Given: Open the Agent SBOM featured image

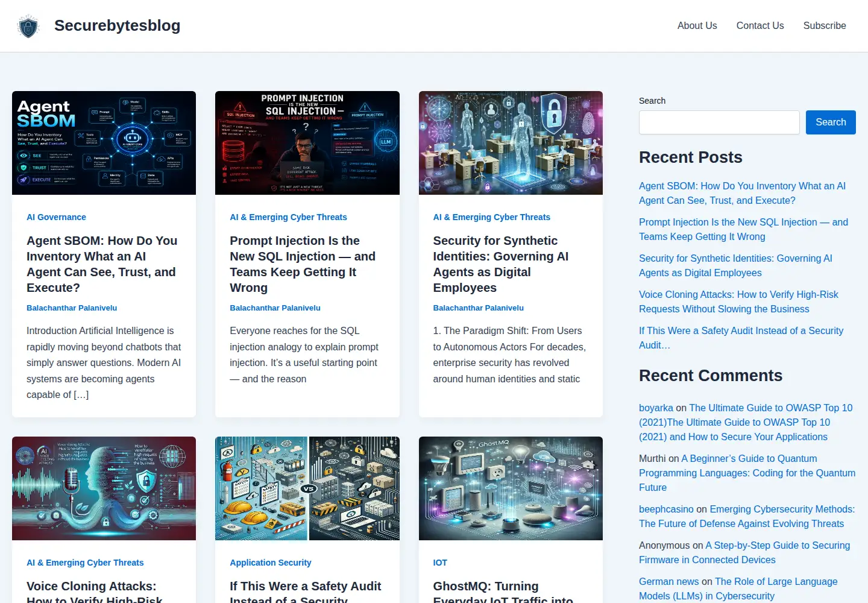Looking at the screenshot, I should point(104,143).
